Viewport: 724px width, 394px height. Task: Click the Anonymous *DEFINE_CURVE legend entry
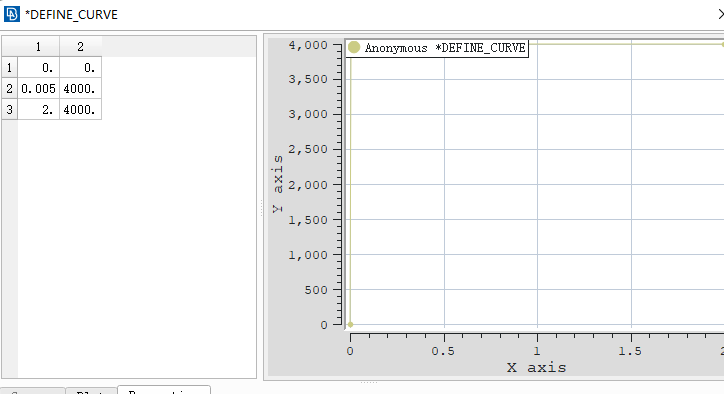(x=437, y=48)
